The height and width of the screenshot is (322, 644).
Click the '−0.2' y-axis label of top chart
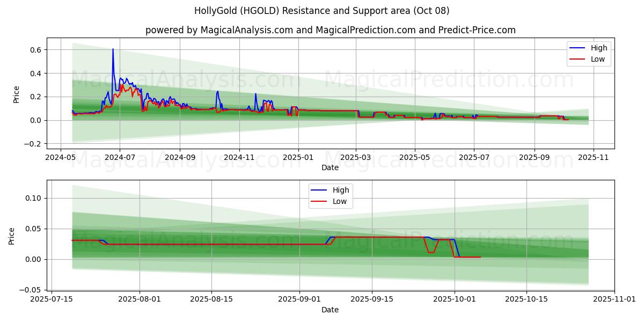pos(33,144)
